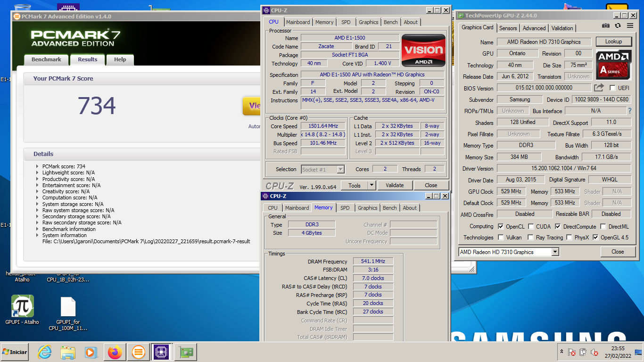This screenshot has width=644, height=362.
Task: Toggle the DirectCompute checkbox
Action: click(x=558, y=227)
